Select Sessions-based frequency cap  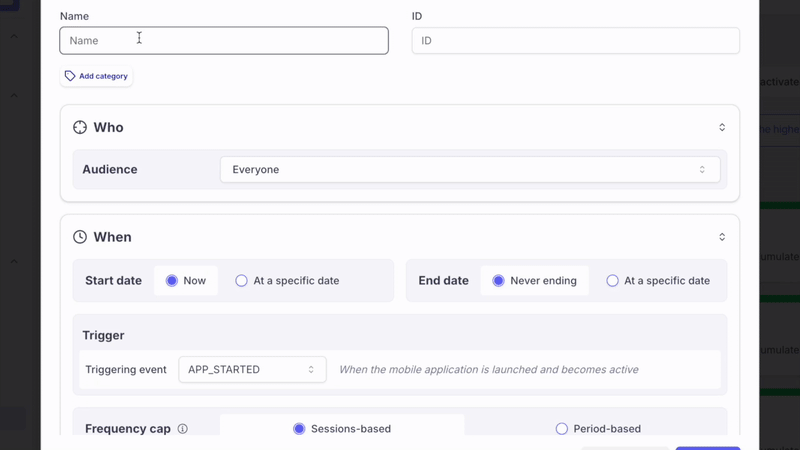click(299, 429)
